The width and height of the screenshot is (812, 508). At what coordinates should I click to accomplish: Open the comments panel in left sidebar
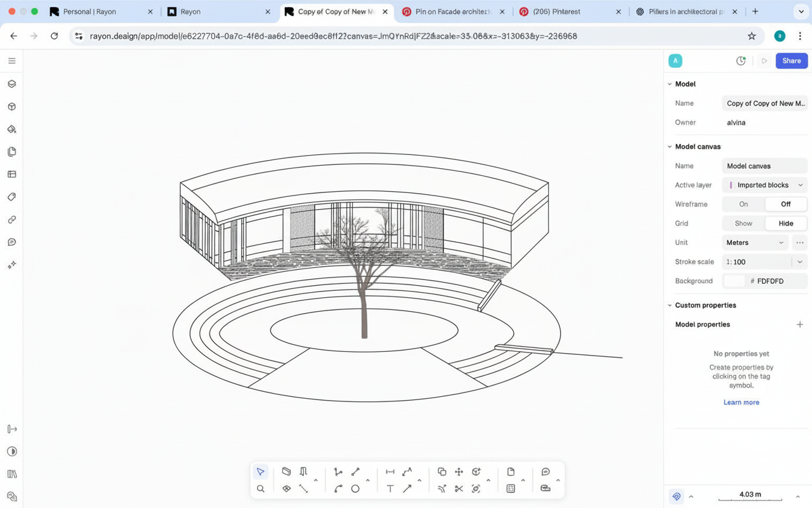(x=11, y=242)
